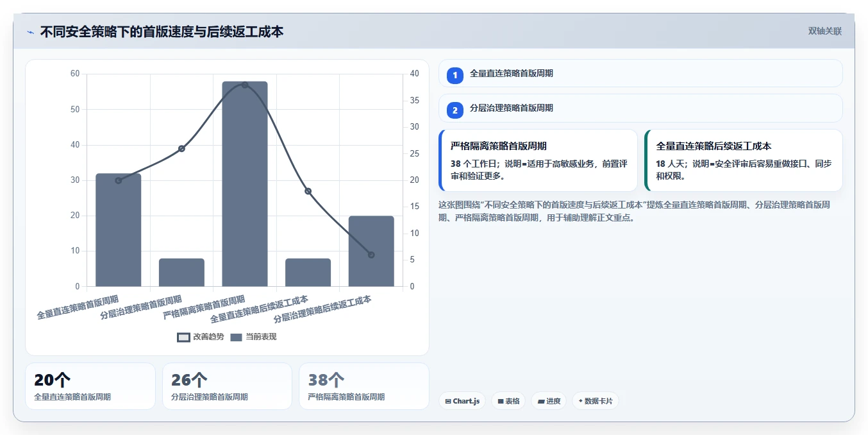868x435 pixels.
Task: Click the 表格 tag
Action: point(508,401)
